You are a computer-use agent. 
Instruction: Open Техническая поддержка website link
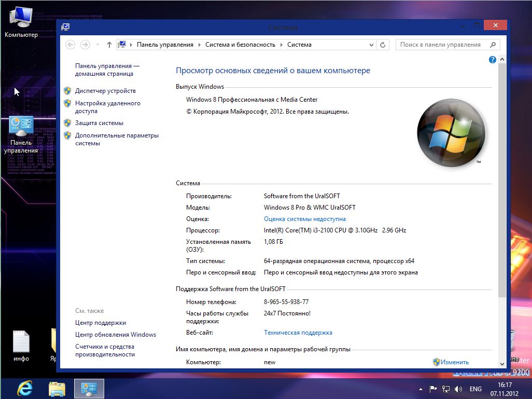pos(298,333)
